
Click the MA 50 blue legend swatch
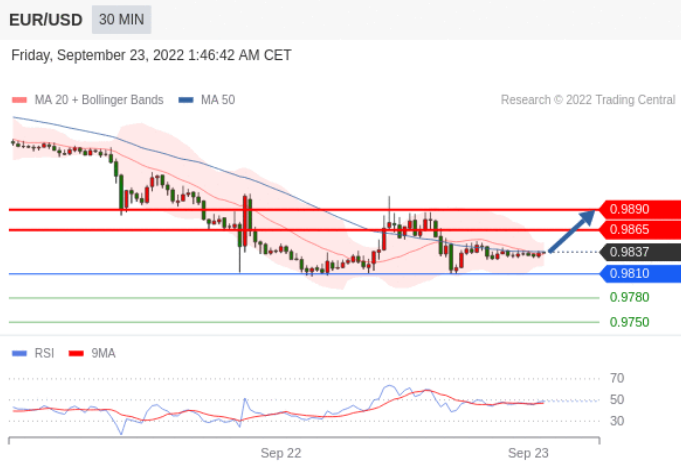coord(186,100)
